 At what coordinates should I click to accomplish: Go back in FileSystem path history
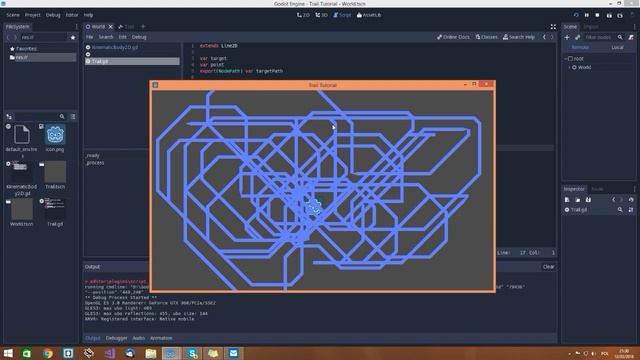click(8, 37)
